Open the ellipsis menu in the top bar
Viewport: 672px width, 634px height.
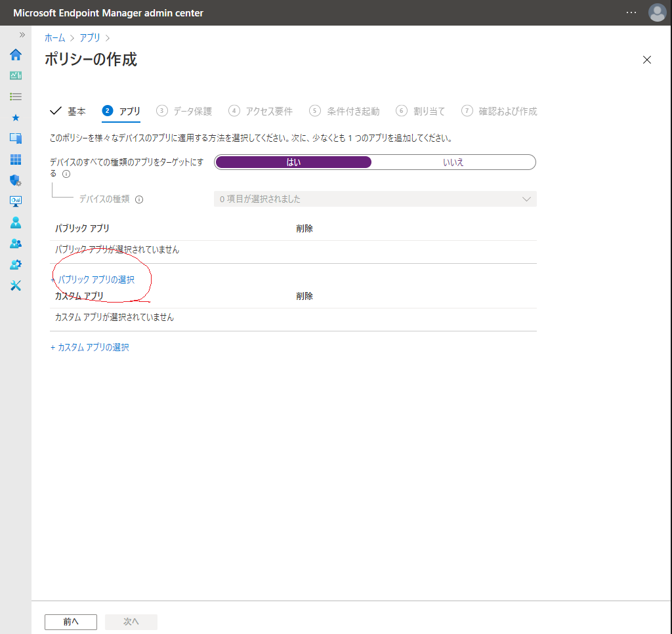coord(631,12)
